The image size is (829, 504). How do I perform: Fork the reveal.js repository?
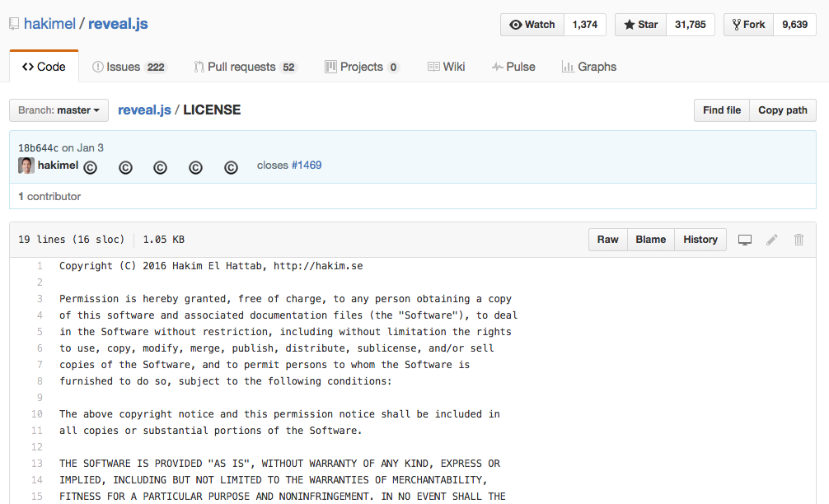tap(748, 25)
